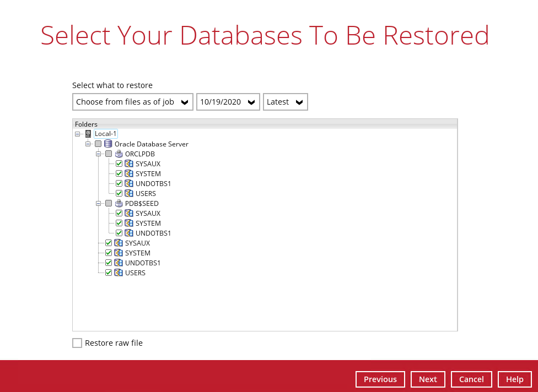Screen dimensions: 538x392
Task: Click the Folders column header
Action: click(x=265, y=124)
